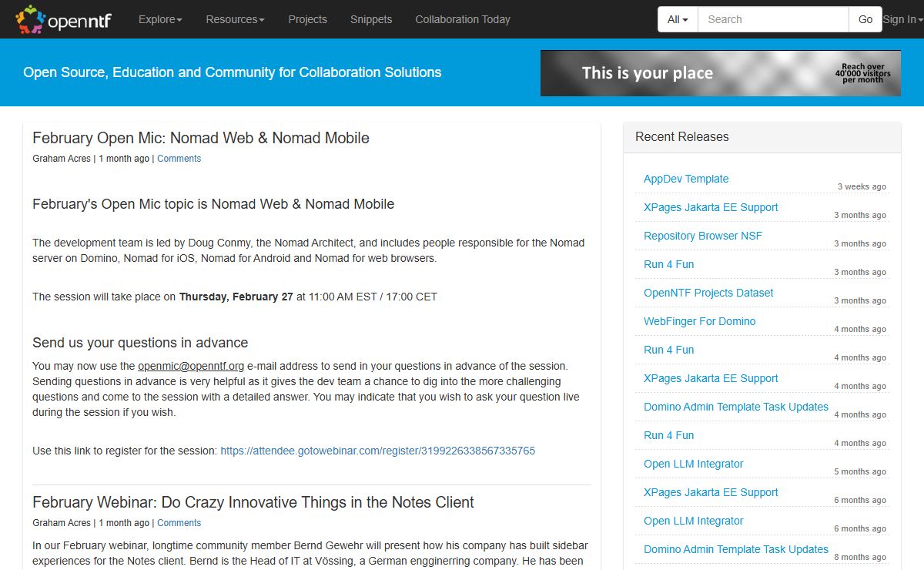Open Repository Browser NSF release
Image resolution: width=924 pixels, height=570 pixels.
pos(703,236)
